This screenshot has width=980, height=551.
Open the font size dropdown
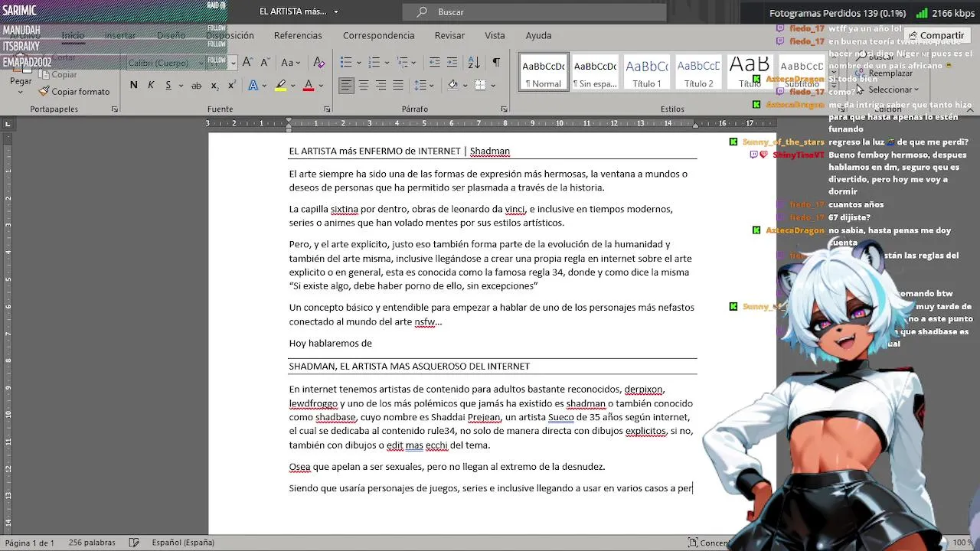tap(234, 63)
